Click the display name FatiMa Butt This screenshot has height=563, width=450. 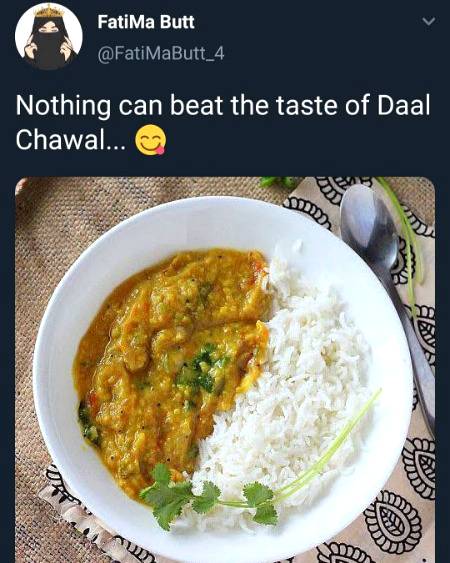[146, 22]
